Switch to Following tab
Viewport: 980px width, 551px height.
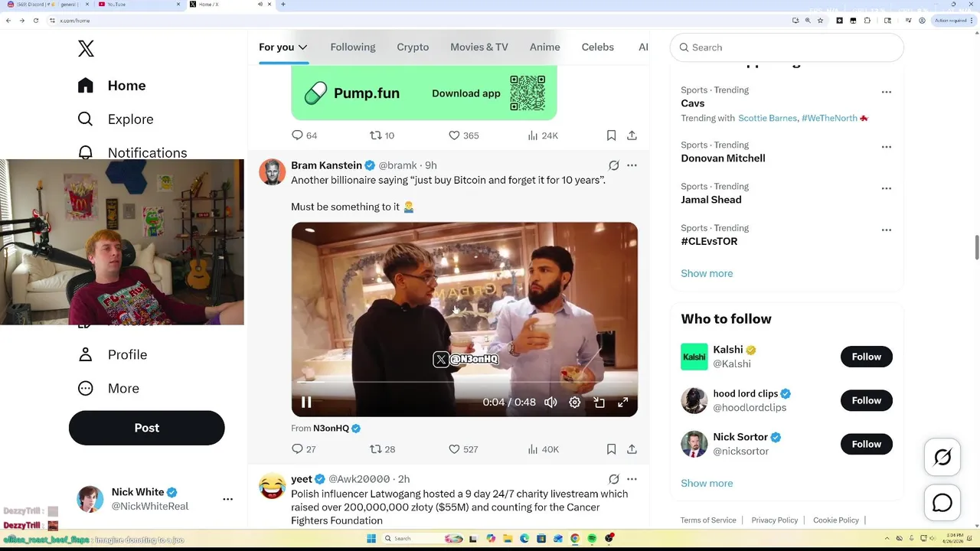click(x=353, y=47)
